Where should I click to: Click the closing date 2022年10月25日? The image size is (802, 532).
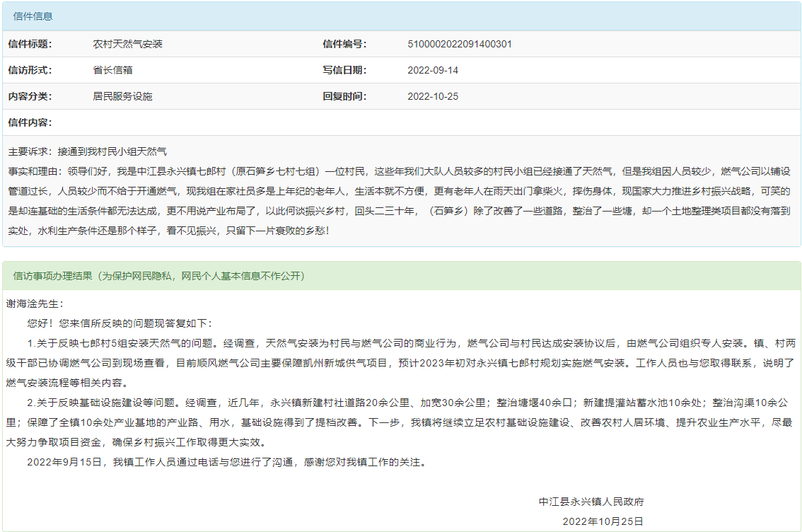click(x=603, y=521)
